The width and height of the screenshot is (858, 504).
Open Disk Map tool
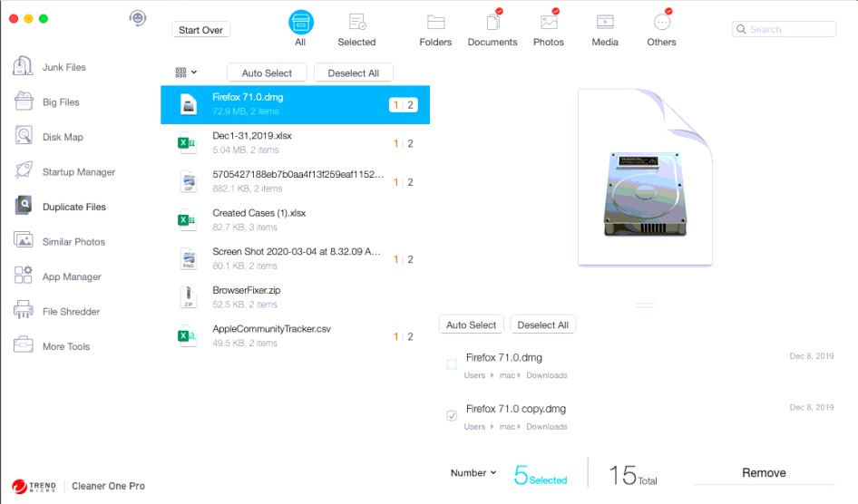tap(49, 137)
